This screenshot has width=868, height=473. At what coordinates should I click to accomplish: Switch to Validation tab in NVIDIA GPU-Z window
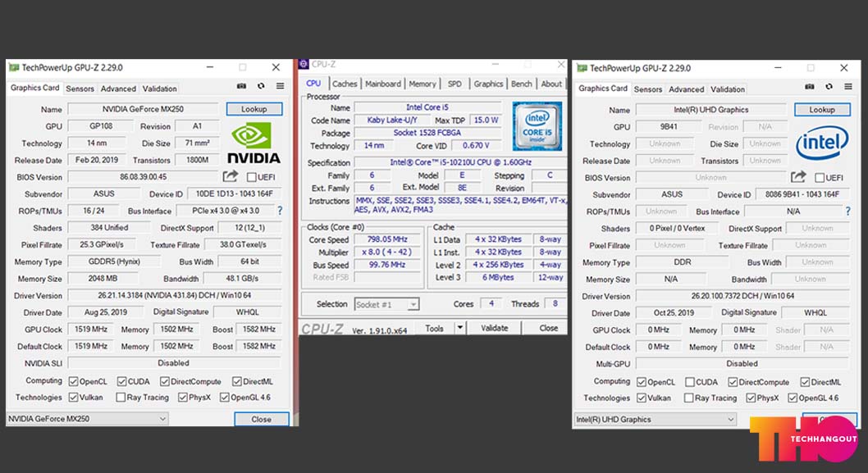point(159,89)
